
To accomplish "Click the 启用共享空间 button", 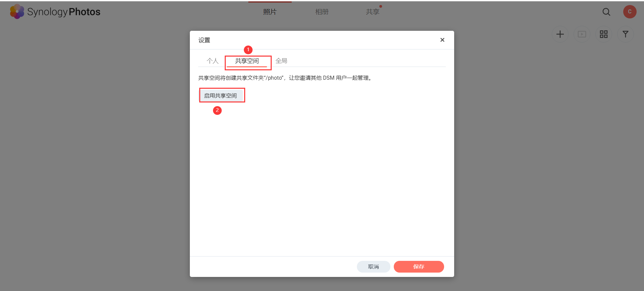I will 221,96.
